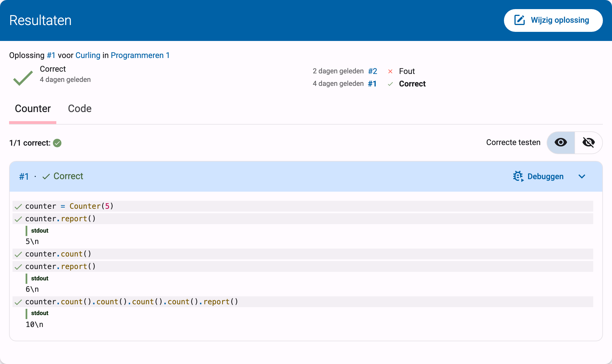Click the small green check next to bold Correct

390,84
